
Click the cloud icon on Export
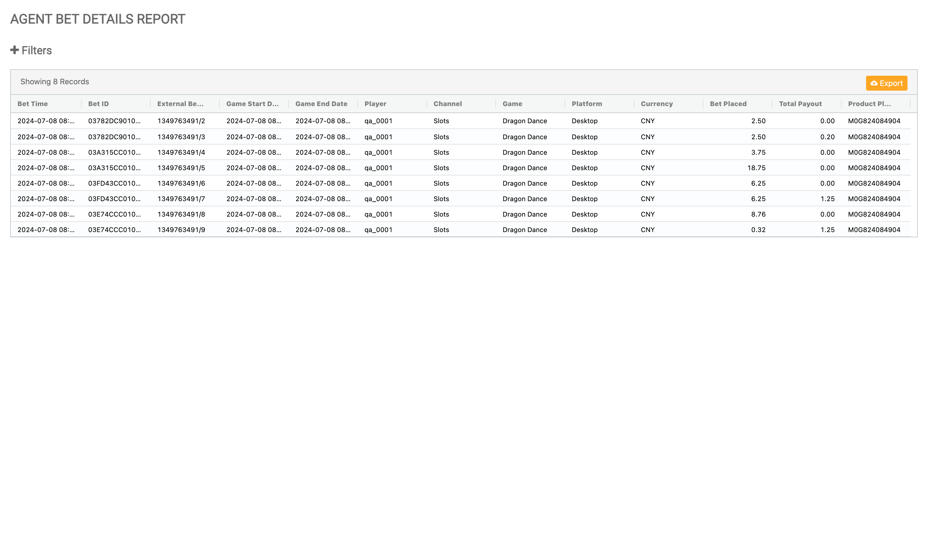coord(874,83)
